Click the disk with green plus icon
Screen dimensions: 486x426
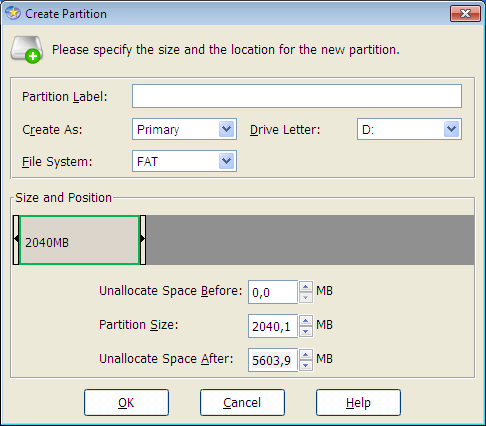coord(27,50)
